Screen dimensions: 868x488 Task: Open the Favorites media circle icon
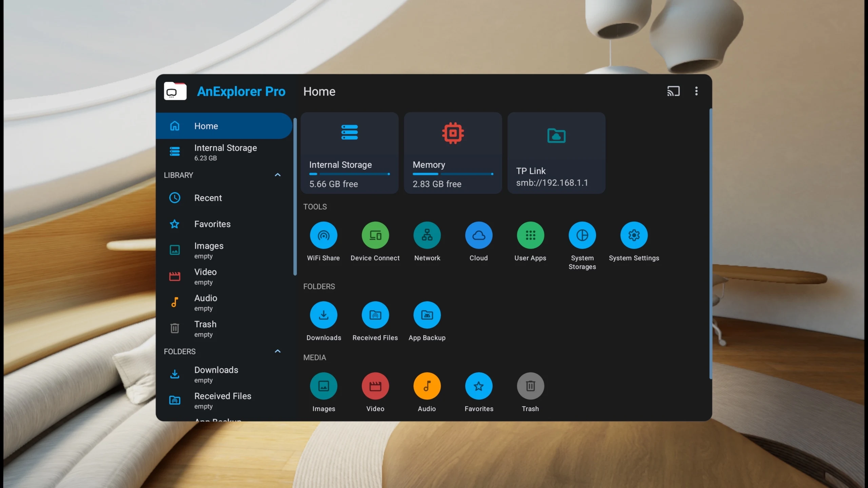(478, 386)
